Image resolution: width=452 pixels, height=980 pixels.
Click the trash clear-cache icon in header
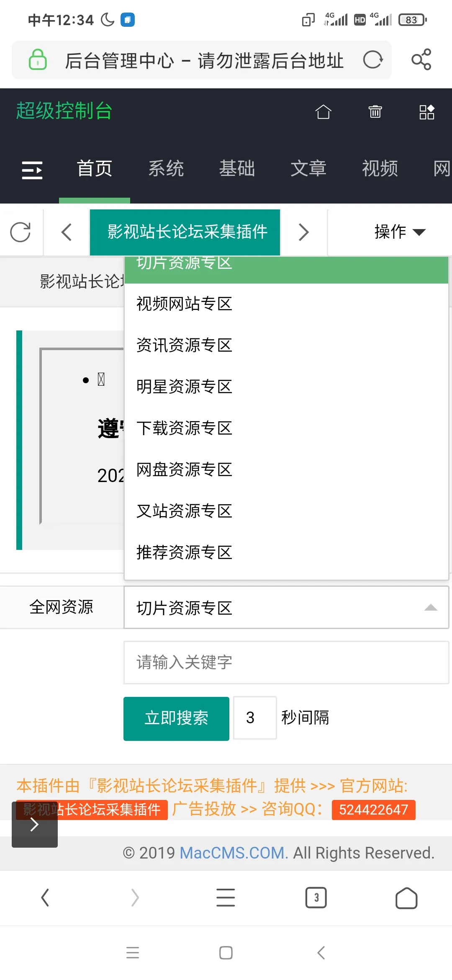(375, 112)
